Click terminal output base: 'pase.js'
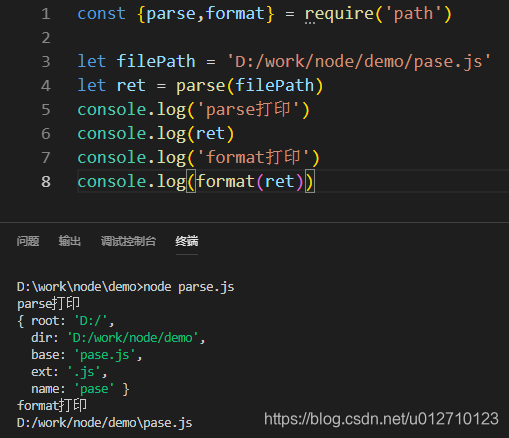The image size is (509, 438). coord(83,355)
